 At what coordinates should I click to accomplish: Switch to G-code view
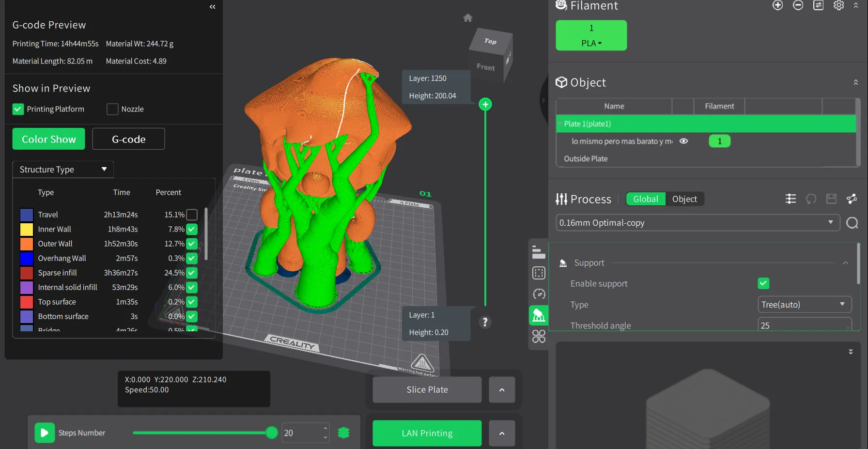tap(128, 139)
